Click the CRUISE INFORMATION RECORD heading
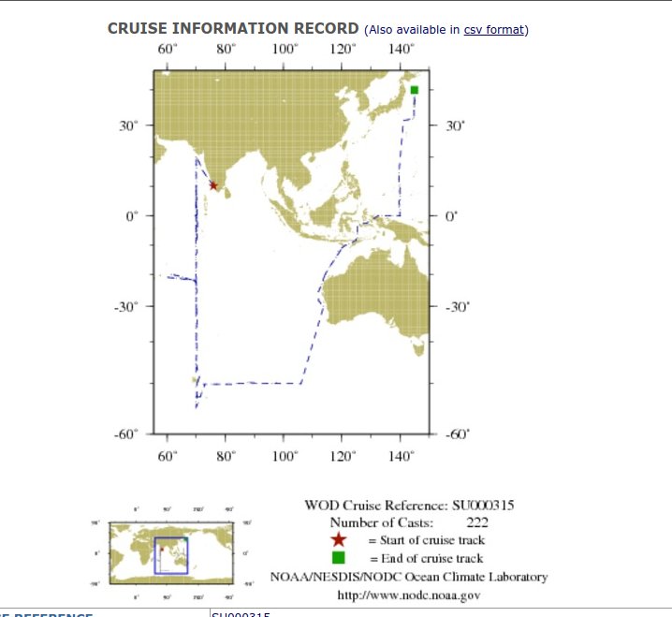The height and width of the screenshot is (617, 672). (233, 29)
